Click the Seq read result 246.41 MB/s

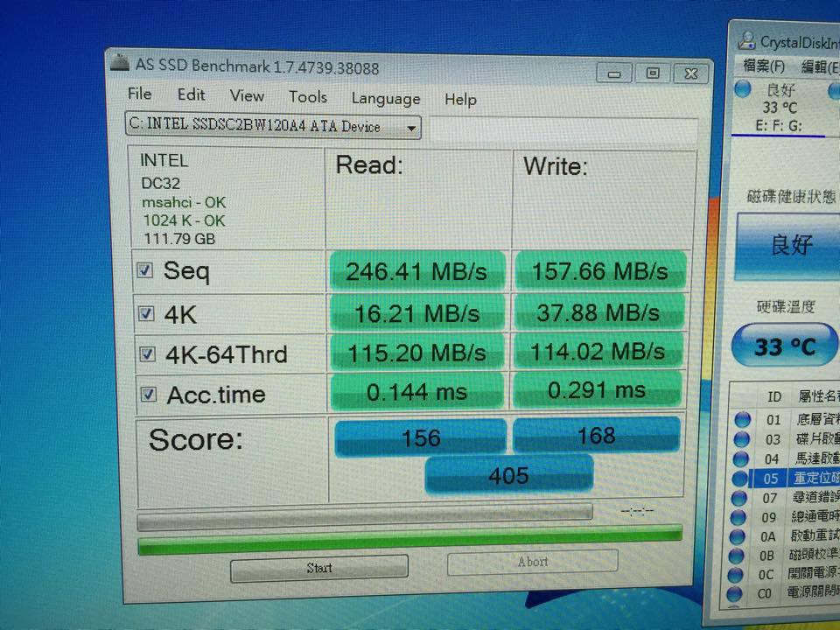[416, 271]
